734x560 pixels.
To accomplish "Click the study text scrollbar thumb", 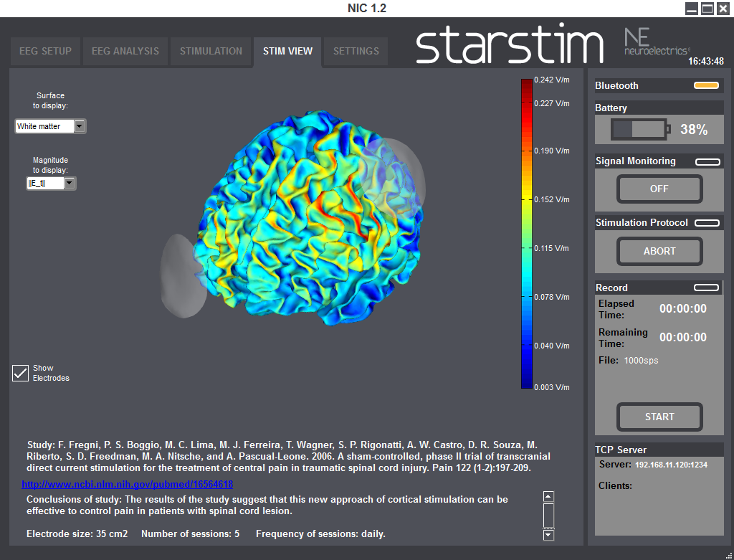I will (548, 516).
